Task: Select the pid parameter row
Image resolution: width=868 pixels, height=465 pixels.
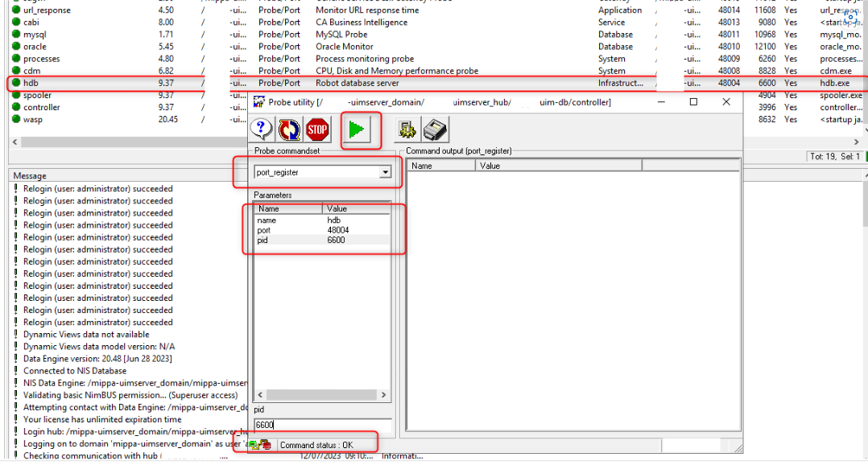Action: 322,240
